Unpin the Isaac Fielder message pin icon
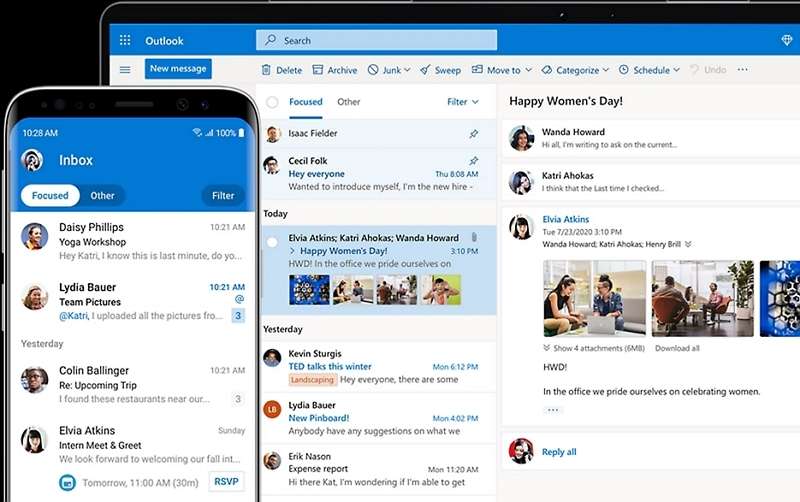 pos(474,134)
